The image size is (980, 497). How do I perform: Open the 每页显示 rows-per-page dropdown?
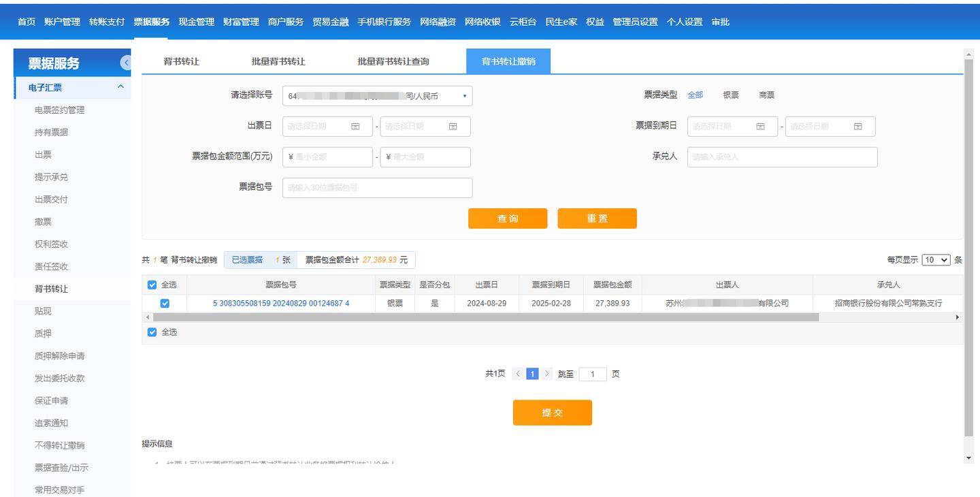[936, 260]
